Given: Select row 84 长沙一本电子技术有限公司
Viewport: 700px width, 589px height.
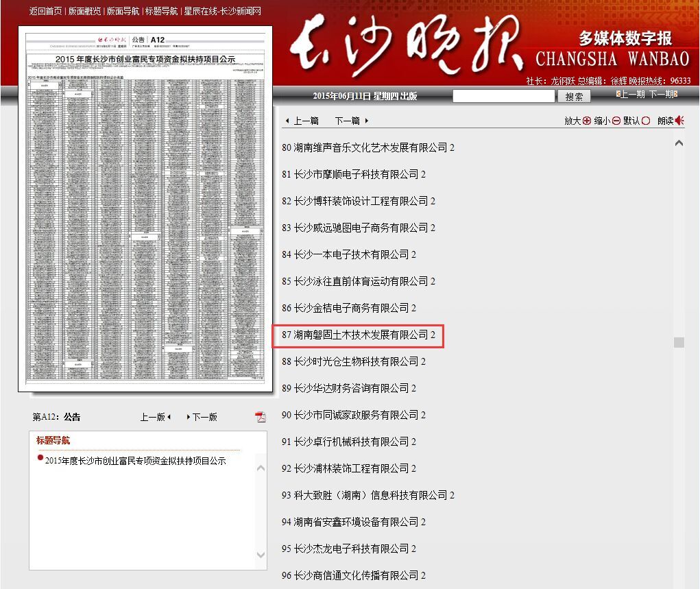Looking at the screenshot, I should [x=349, y=254].
